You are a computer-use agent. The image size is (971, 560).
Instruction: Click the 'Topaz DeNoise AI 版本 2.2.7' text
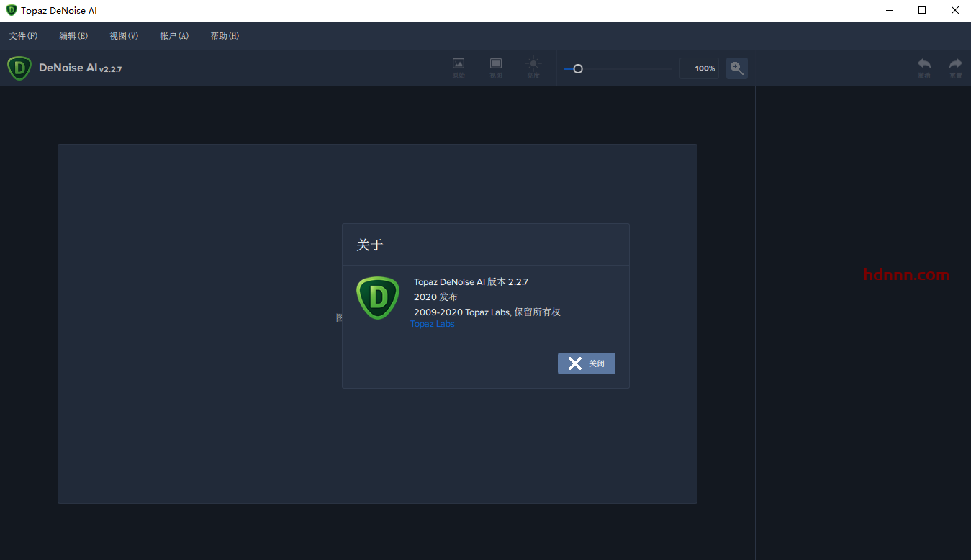[x=471, y=282]
